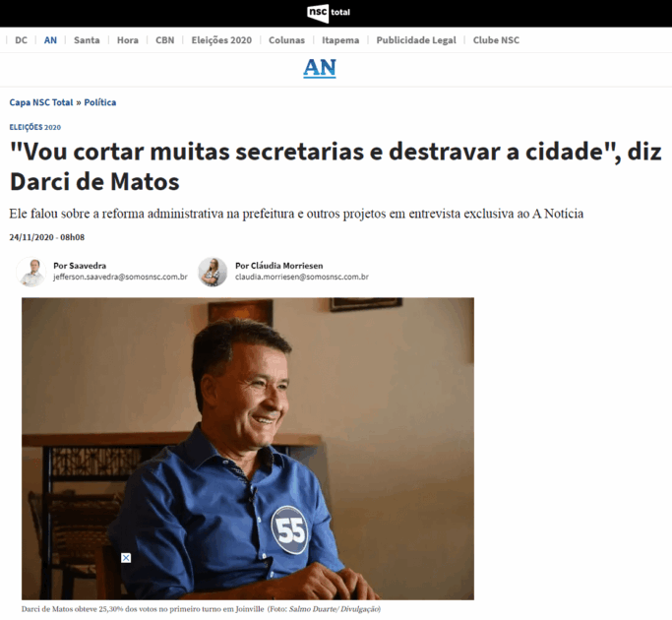
Task: Open Cláudia Morriesen's author avatar photo
Action: coord(213,272)
